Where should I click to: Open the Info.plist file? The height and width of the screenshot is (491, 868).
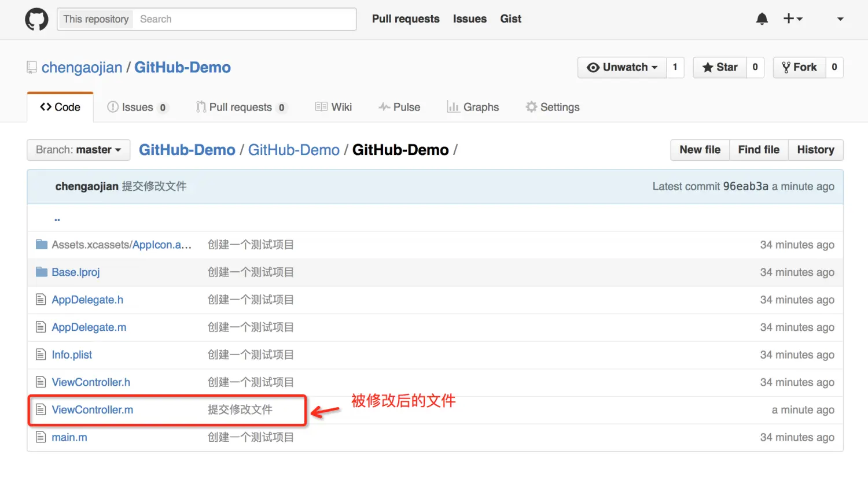point(72,355)
